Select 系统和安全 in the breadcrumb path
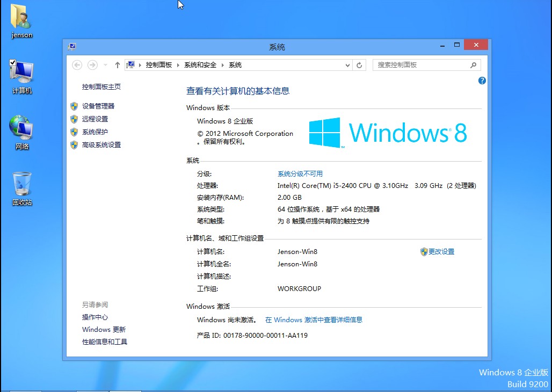This screenshot has height=392, width=552. tap(200, 65)
